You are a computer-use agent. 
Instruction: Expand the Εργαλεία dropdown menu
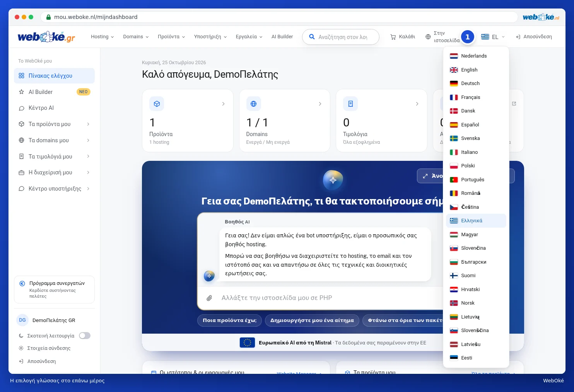249,37
